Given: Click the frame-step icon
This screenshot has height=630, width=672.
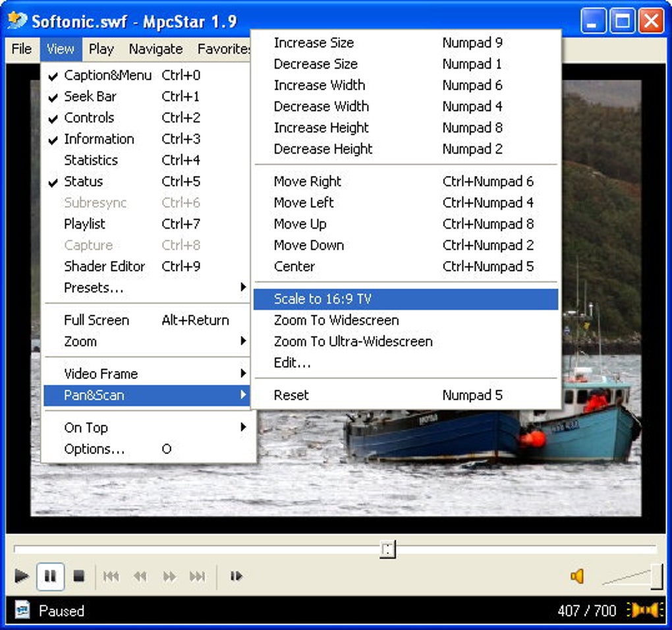Looking at the screenshot, I should coord(236,576).
